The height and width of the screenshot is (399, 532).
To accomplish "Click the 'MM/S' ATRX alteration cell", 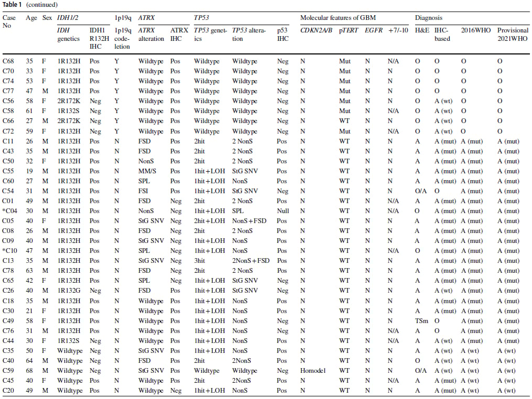I will pos(148,171).
